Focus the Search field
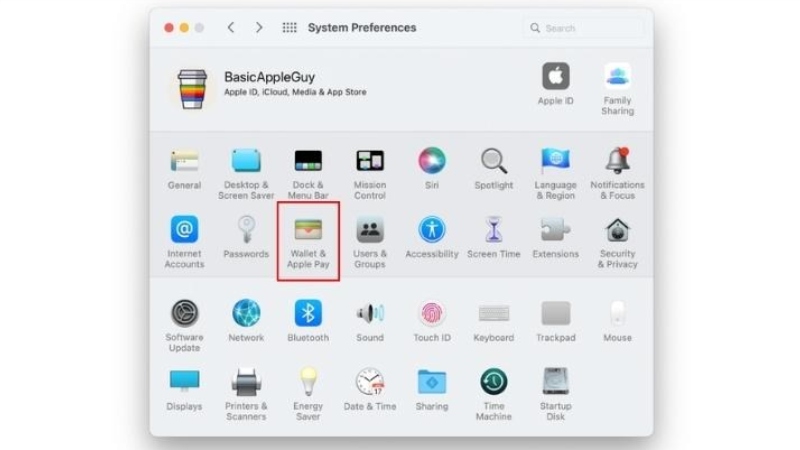 tap(585, 28)
